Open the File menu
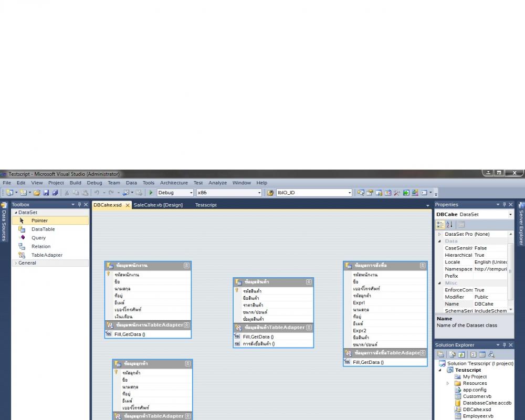525x420 pixels. coord(7,183)
